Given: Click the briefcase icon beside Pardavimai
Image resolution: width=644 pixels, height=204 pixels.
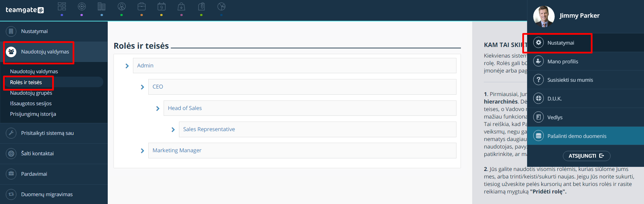Looking at the screenshot, I should pos(11,174).
